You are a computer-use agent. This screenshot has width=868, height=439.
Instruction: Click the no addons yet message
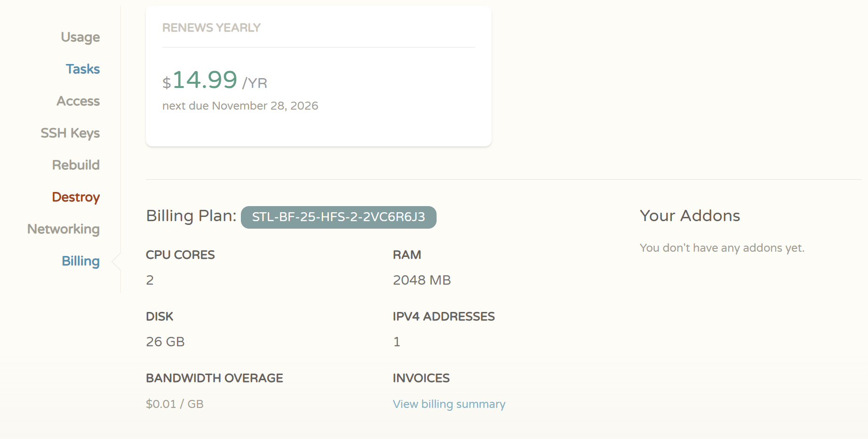point(722,248)
